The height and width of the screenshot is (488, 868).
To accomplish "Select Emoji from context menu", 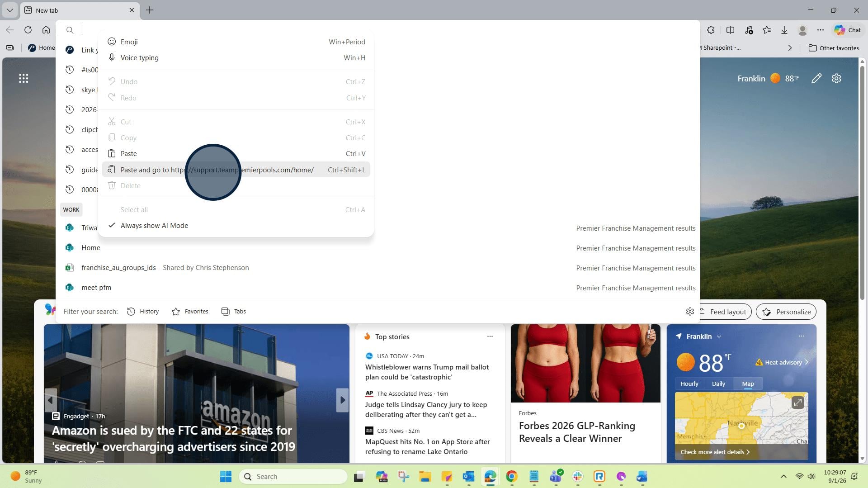I will tap(236, 42).
